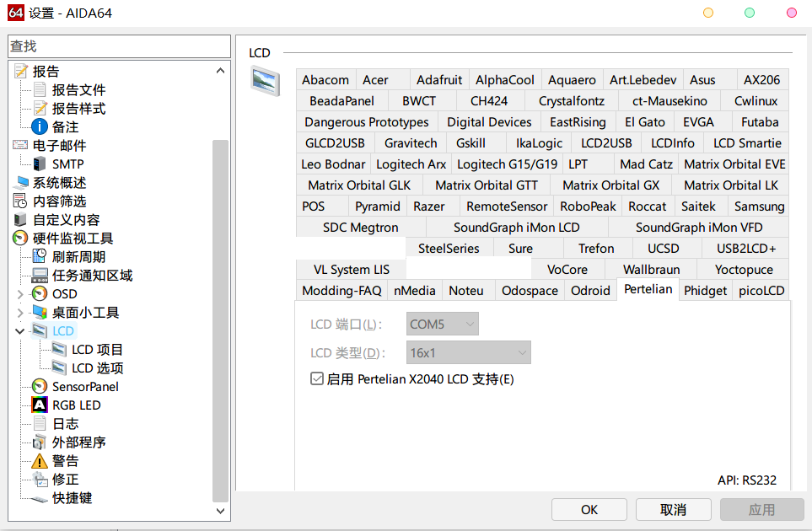Click the 系统概述 computer icon
The width and height of the screenshot is (812, 531).
(21, 182)
